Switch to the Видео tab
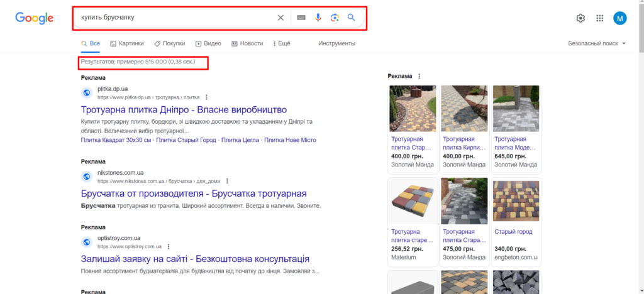Screen dimensions: 644x294 [x=208, y=43]
